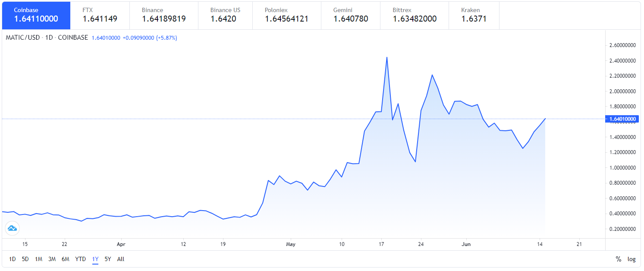
Task: Show the All time range
Action: pos(121,259)
